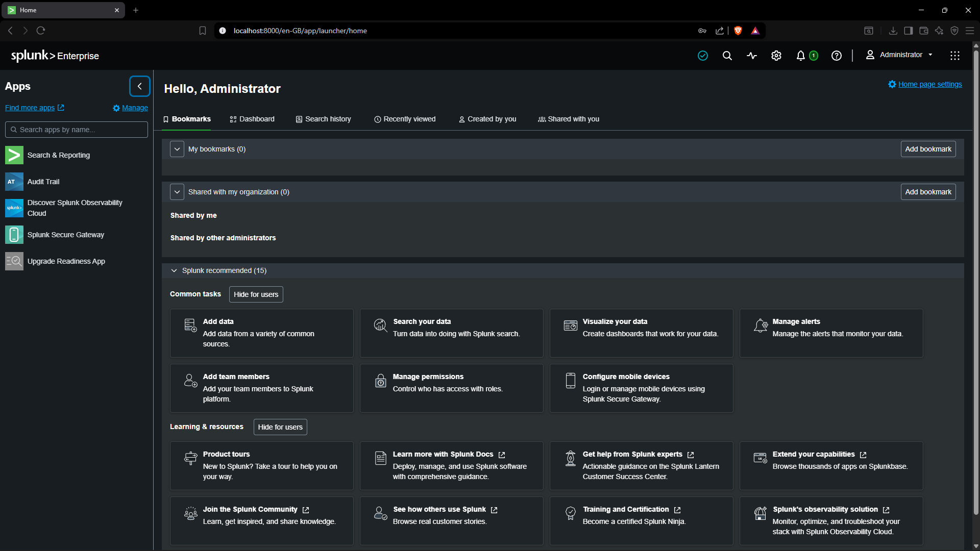Open See how others use Splunk card
This screenshot has width=980, height=551.
(x=451, y=521)
